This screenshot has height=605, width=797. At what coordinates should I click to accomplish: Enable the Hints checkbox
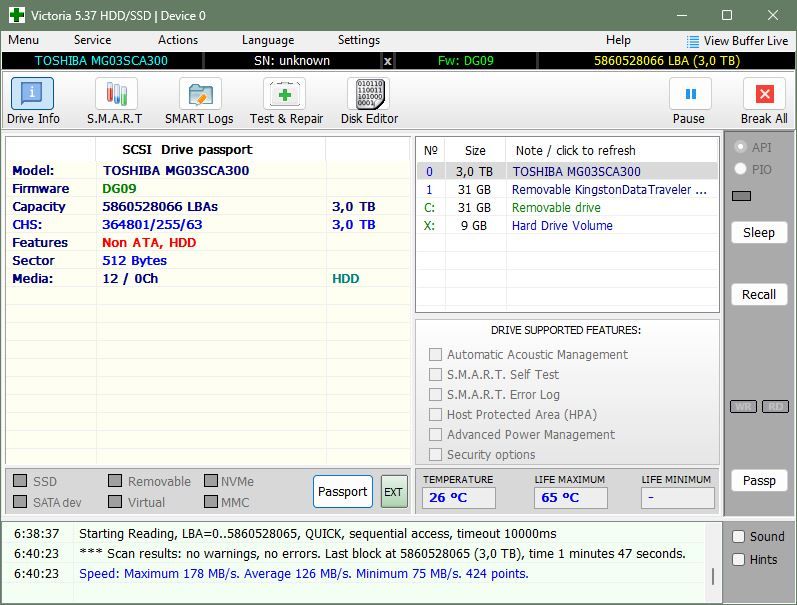coord(739,559)
